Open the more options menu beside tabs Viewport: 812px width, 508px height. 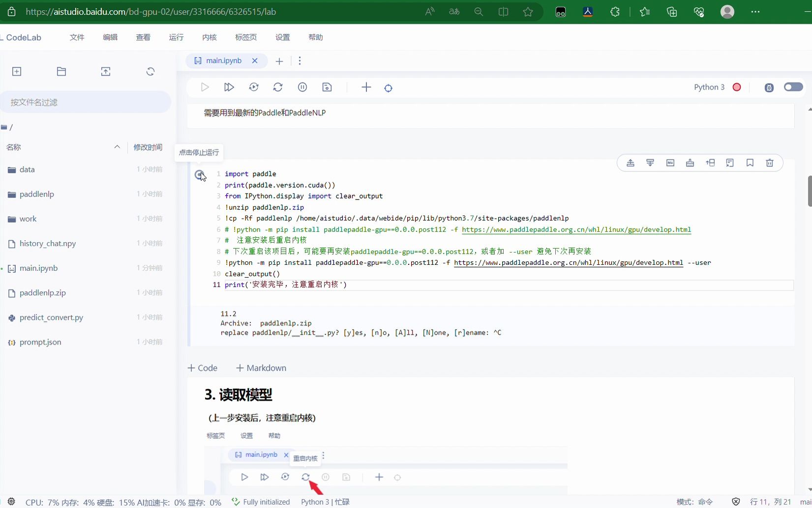300,61
